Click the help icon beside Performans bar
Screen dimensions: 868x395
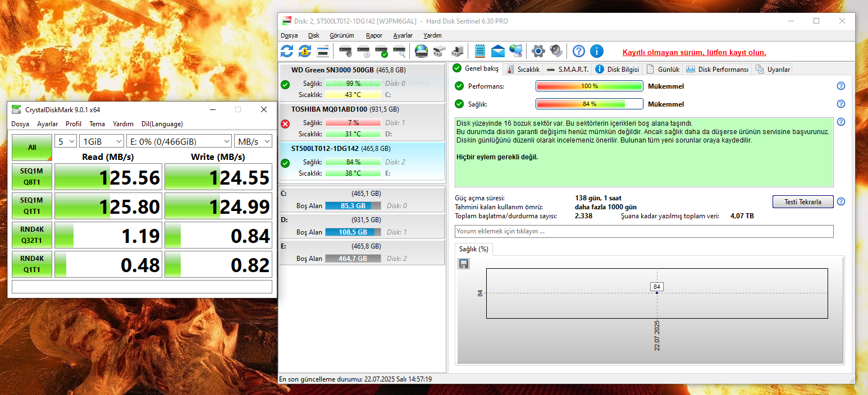coord(841,86)
